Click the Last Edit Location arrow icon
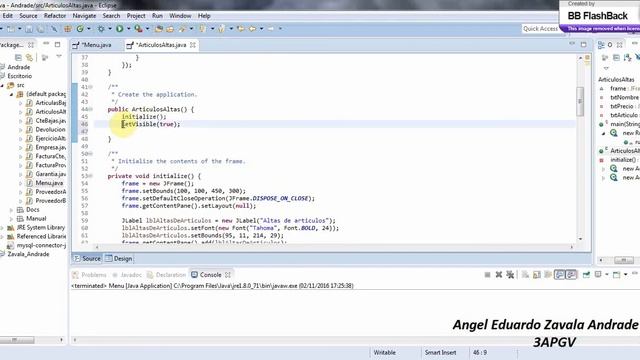 point(241,29)
